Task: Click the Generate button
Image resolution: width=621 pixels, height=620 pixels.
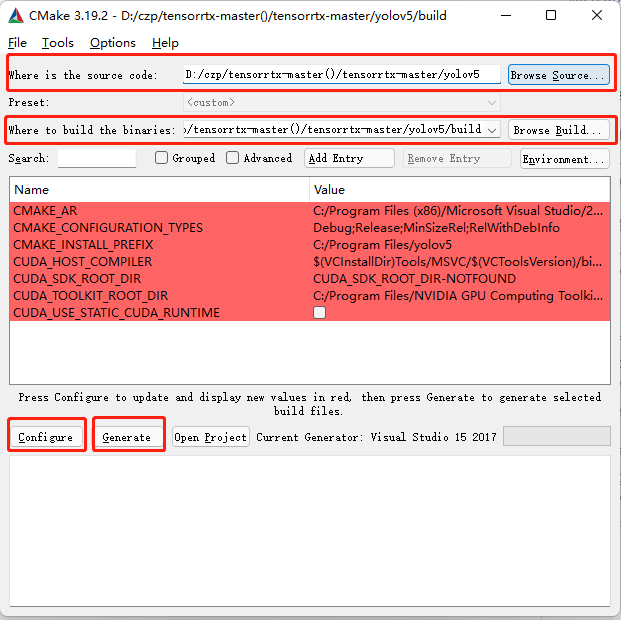Action: [129, 437]
